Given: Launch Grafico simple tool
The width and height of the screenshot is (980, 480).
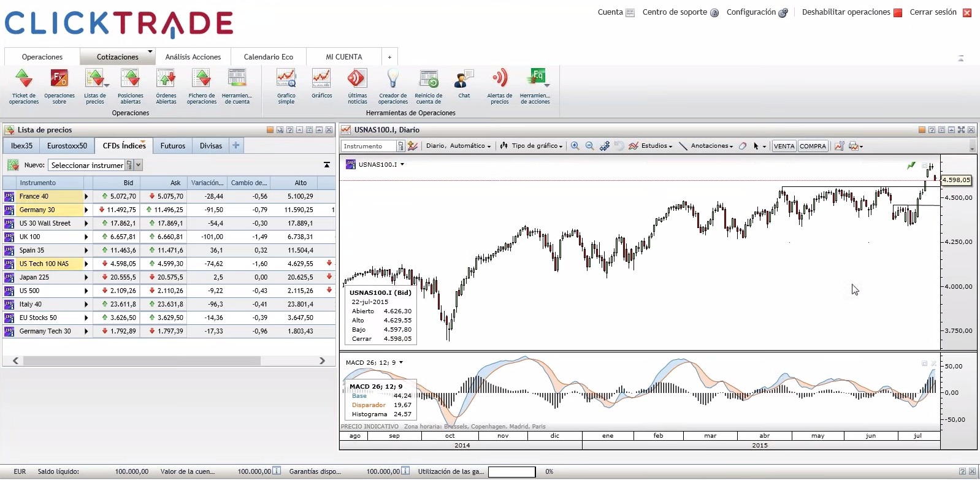Looking at the screenshot, I should 286,86.
